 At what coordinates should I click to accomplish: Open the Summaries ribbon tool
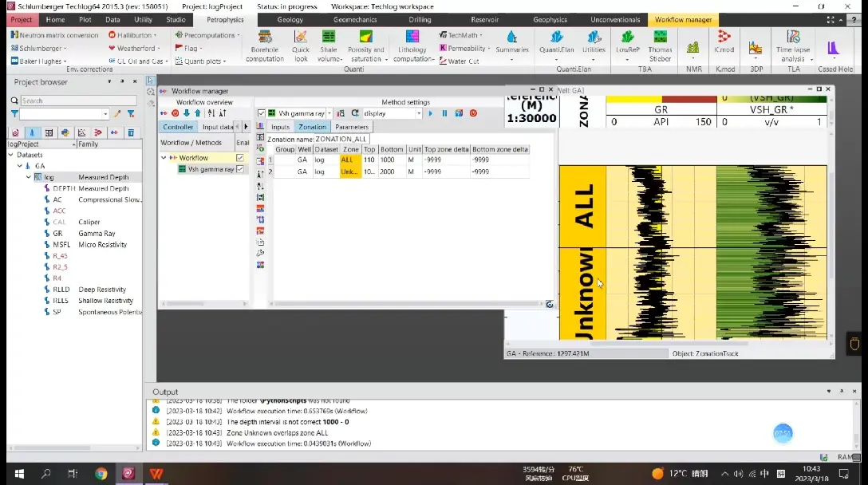coord(512,46)
